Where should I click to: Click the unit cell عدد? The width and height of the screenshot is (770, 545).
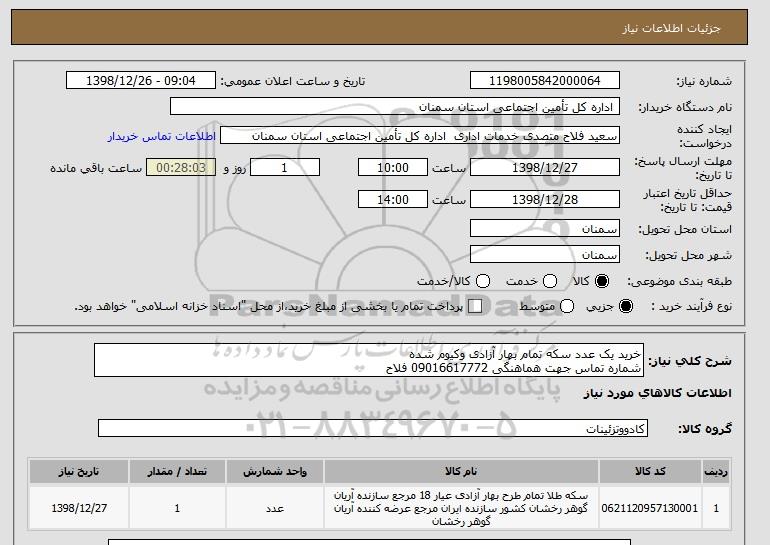click(275, 508)
